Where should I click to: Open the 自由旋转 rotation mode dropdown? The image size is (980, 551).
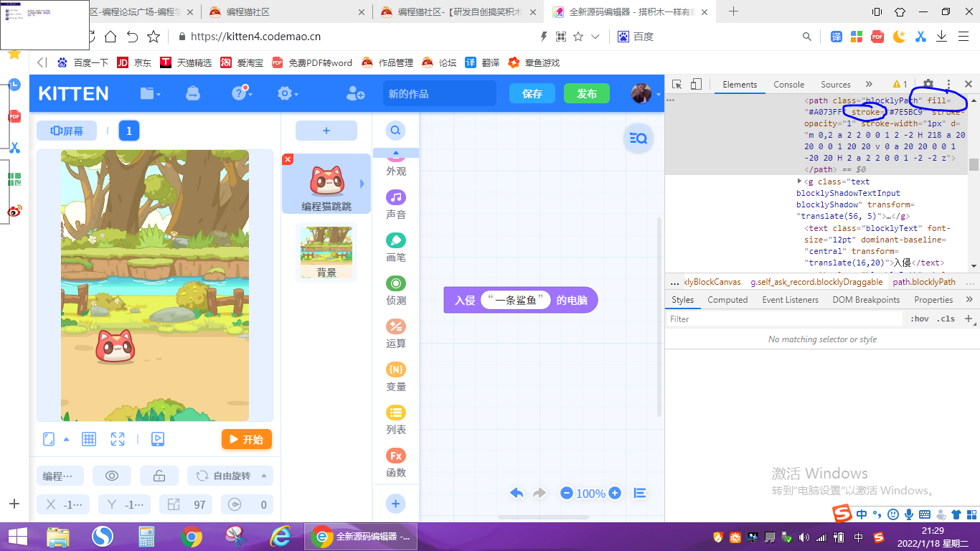click(x=230, y=476)
